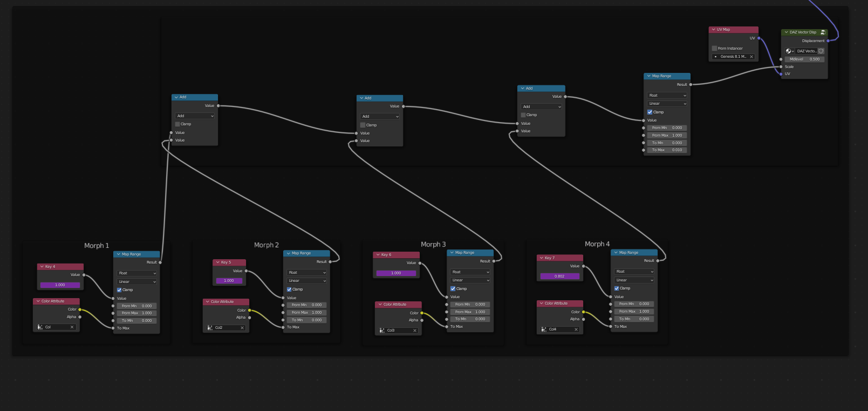The height and width of the screenshot is (411, 868).
Task: Collapse the UV Map node with its chevron
Action: 714,30
